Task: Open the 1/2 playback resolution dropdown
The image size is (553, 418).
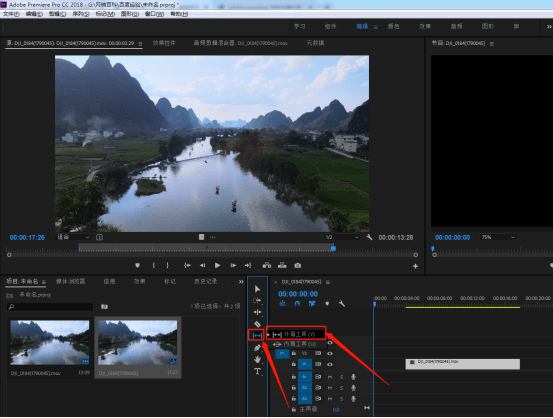Action: (342, 237)
